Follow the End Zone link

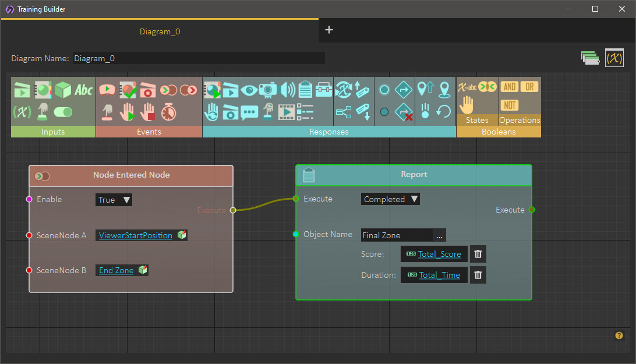[x=116, y=270]
